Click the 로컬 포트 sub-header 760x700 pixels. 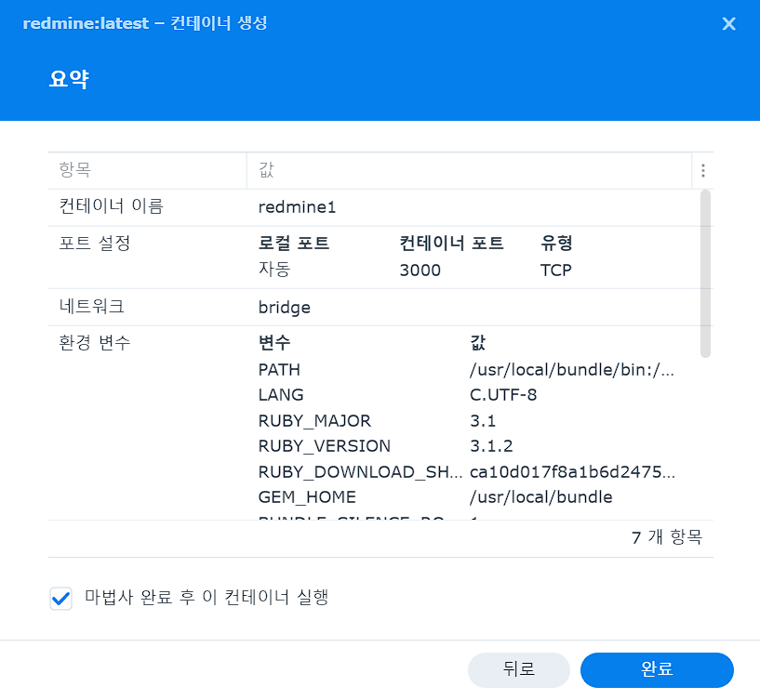coord(294,244)
